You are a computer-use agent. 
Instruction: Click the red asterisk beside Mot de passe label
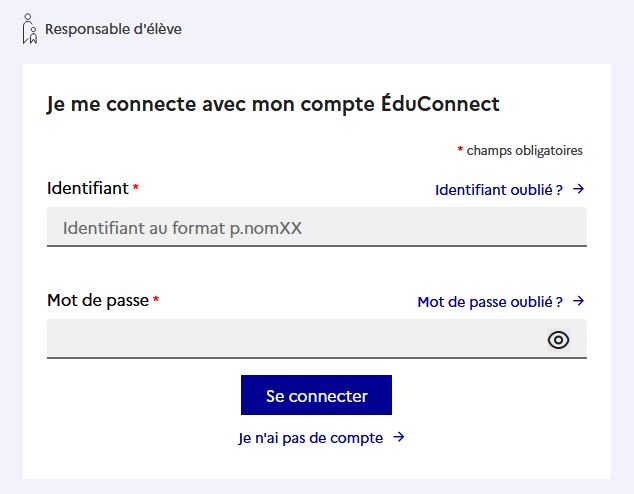click(x=156, y=299)
